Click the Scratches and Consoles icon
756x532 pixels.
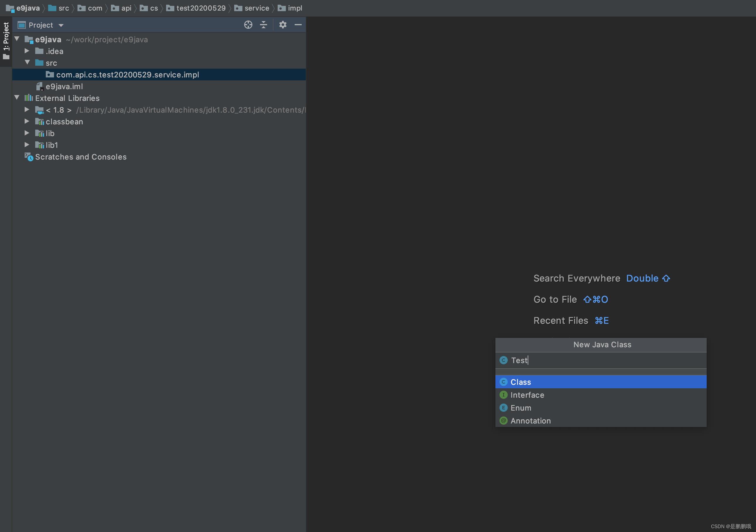[29, 157]
